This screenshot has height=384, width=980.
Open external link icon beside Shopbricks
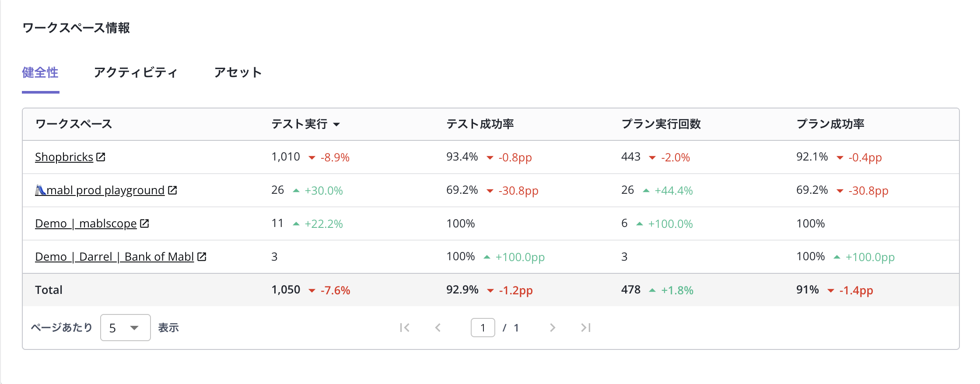point(101,157)
